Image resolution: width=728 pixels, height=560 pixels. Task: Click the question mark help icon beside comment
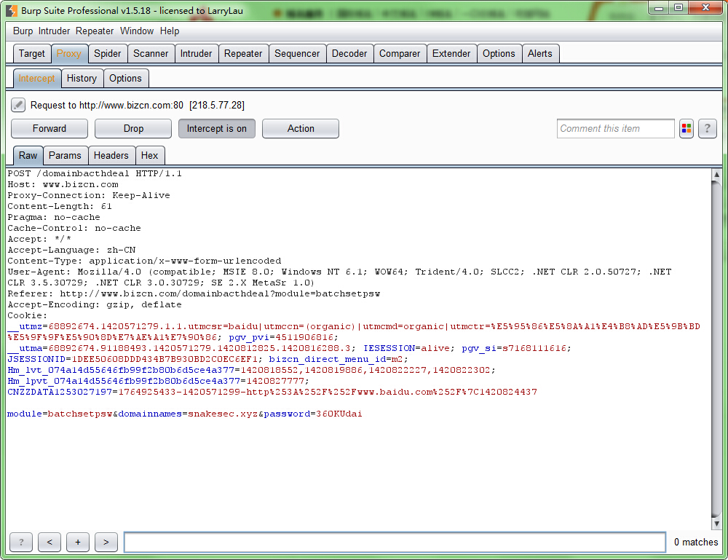click(x=707, y=129)
